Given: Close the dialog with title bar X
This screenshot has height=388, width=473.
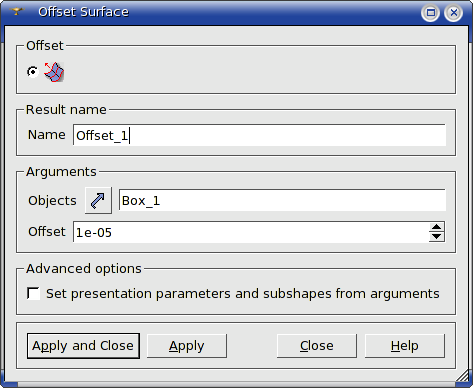Looking at the screenshot, I should coord(453,13).
